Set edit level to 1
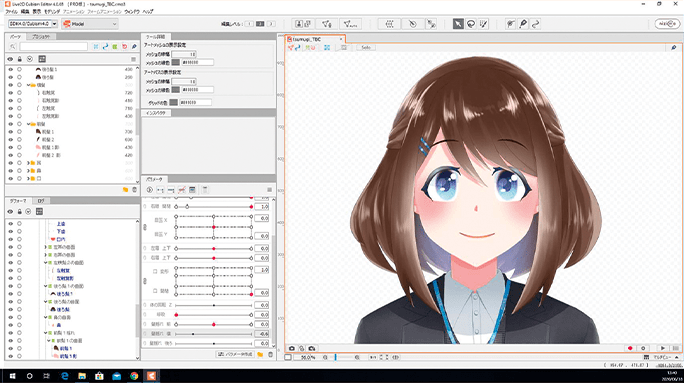Image resolution: width=684 pixels, height=383 pixels. coord(249,24)
